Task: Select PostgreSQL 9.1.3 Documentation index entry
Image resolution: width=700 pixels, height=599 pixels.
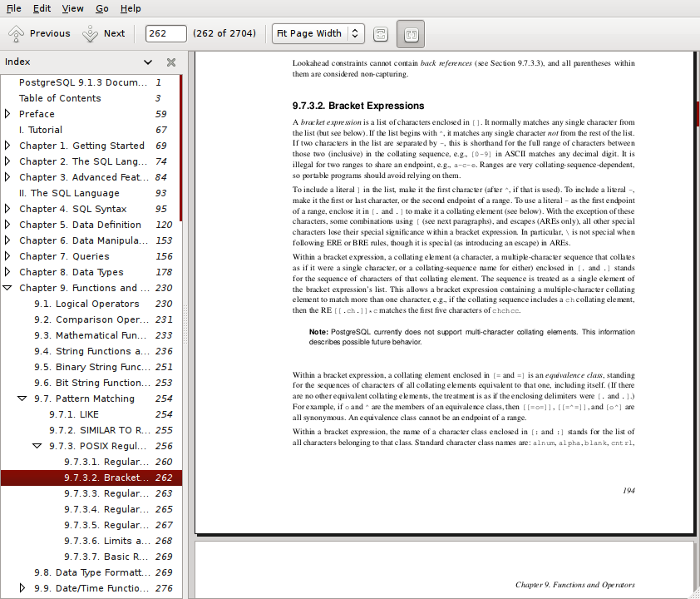Action: [91, 82]
